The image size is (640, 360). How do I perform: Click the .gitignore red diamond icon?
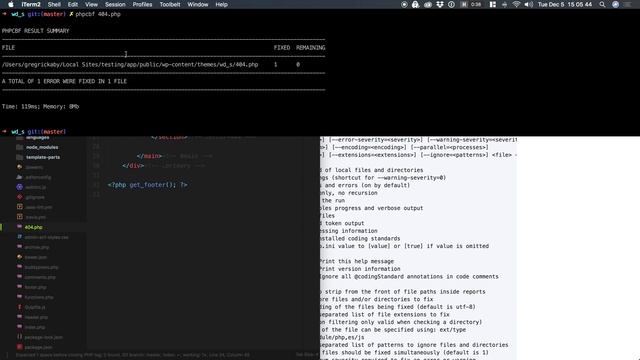pos(19,197)
